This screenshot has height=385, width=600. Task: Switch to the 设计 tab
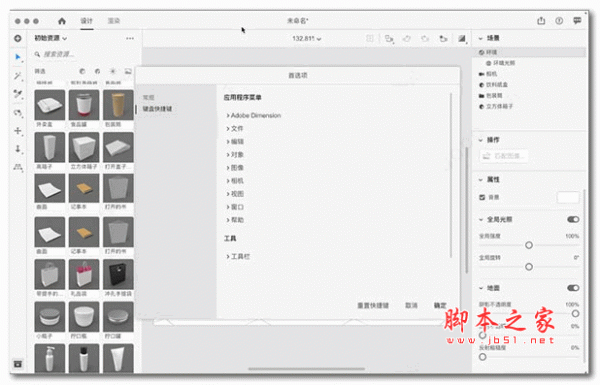86,21
